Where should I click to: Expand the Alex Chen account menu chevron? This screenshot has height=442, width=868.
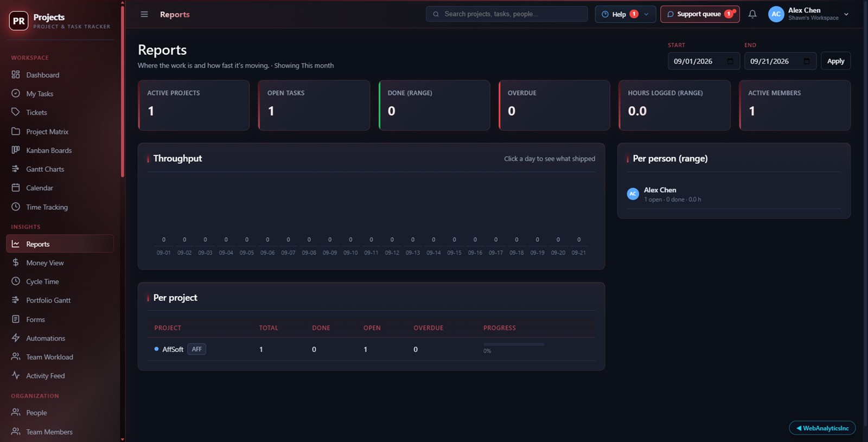tap(846, 14)
